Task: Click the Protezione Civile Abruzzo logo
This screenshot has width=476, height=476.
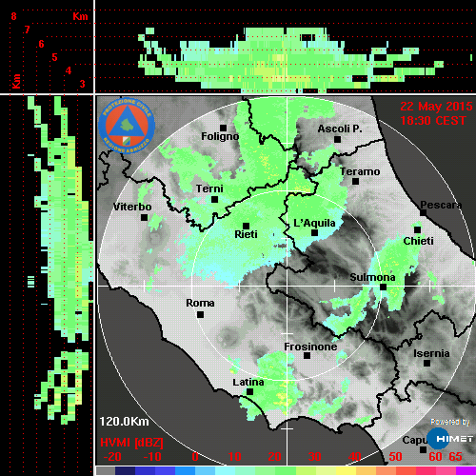Action: point(127,126)
